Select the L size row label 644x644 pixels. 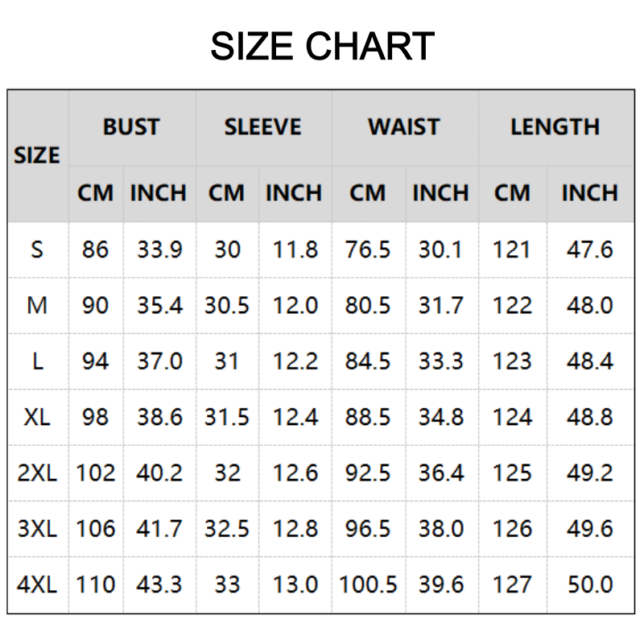[37, 361]
